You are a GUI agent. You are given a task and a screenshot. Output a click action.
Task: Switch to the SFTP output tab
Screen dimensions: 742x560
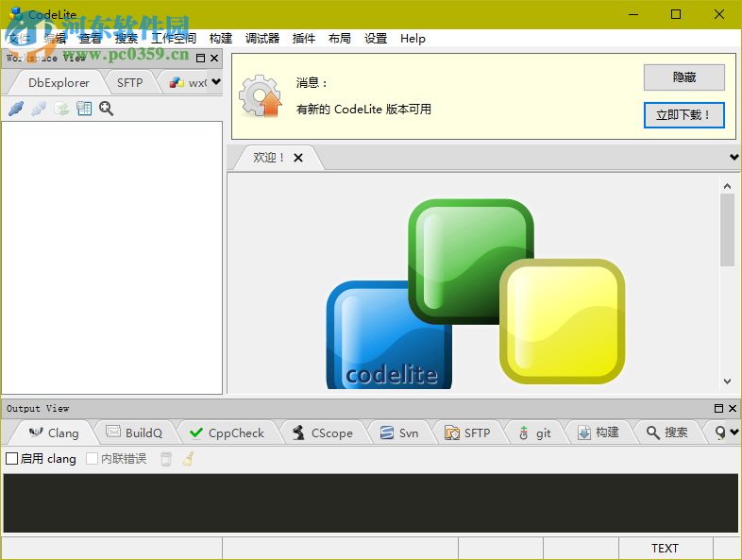point(467,433)
